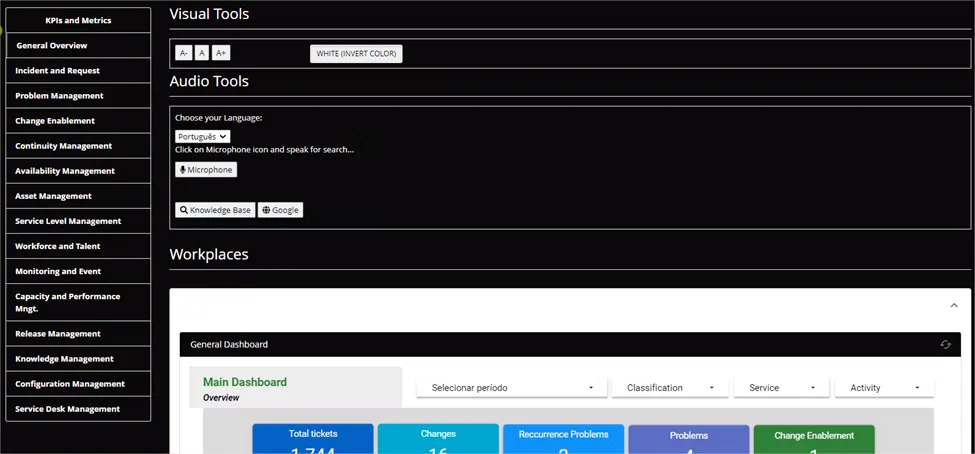Expand the Activity filter dropdown
975x454 pixels.
pyautogui.click(x=884, y=387)
